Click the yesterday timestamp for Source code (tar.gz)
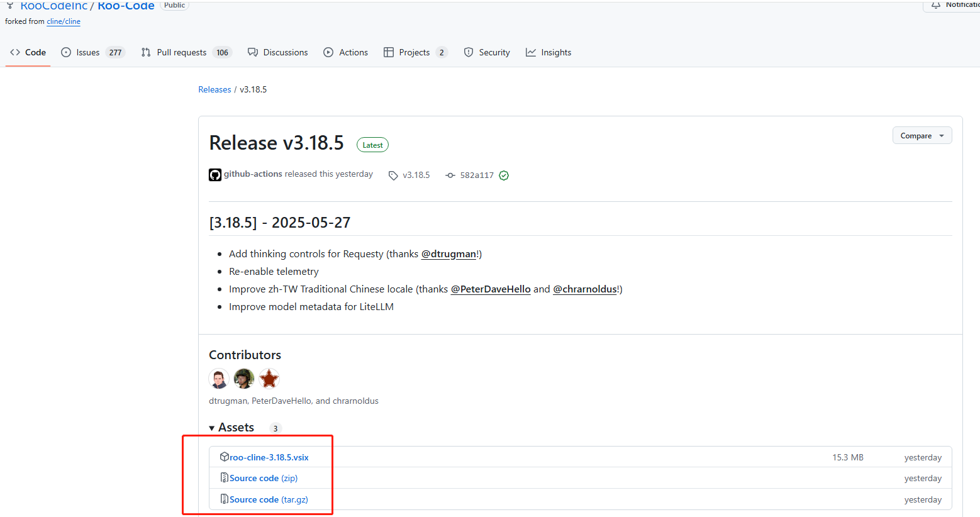 coord(923,499)
